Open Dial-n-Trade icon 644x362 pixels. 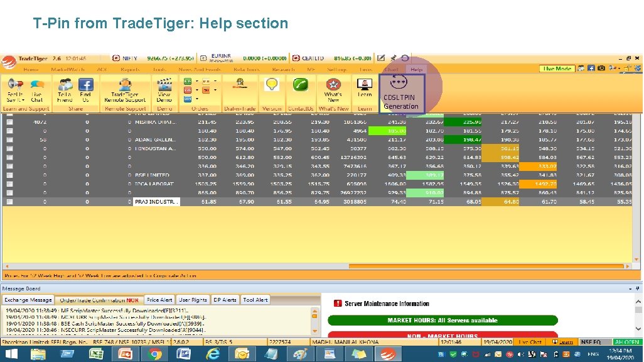(x=240, y=84)
